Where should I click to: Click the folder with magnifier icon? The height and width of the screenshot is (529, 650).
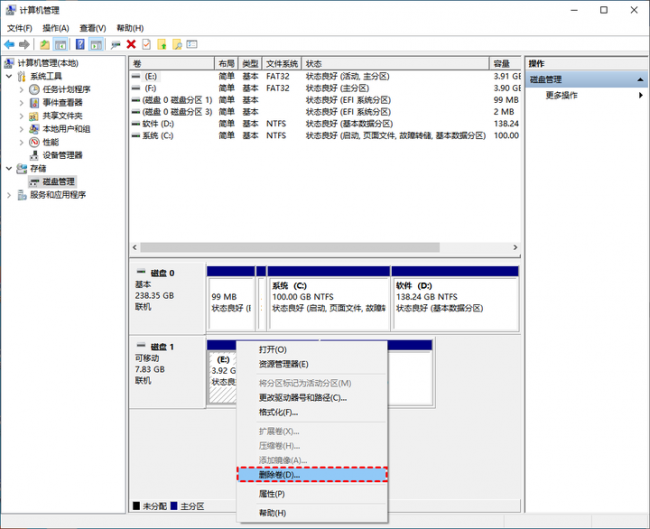177,44
